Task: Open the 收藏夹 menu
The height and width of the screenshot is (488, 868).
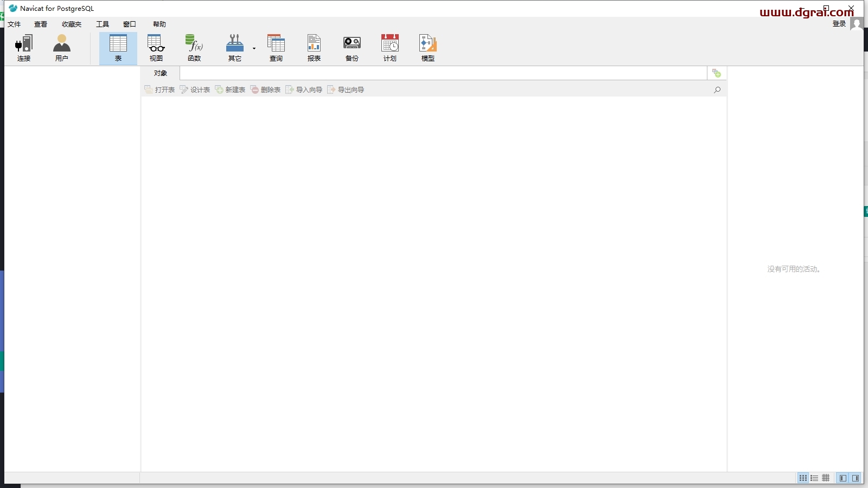Action: 72,24
